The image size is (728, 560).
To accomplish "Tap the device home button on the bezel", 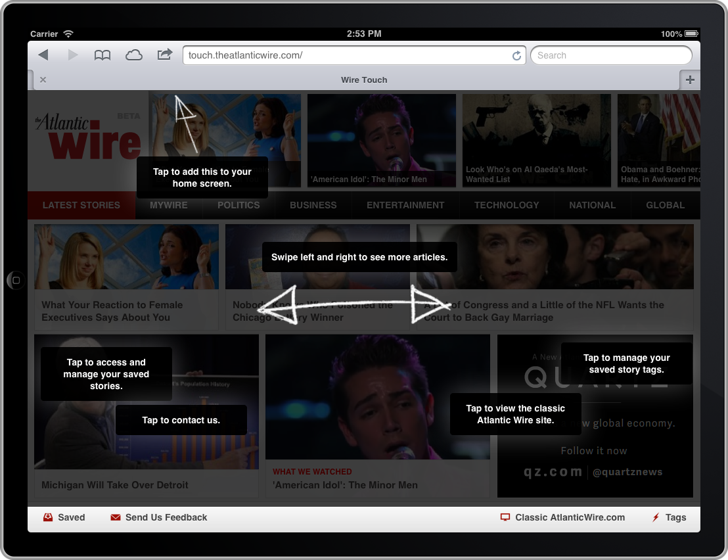I will point(16,281).
